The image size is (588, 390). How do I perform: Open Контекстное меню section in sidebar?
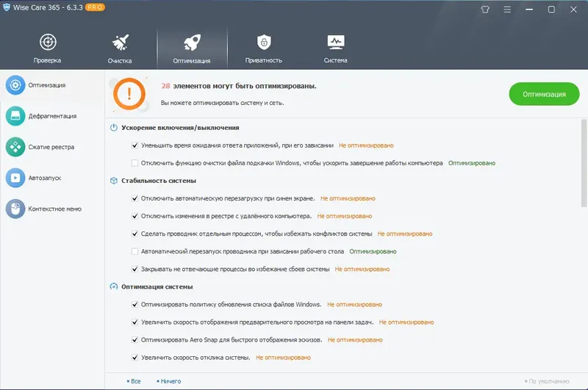tap(52, 209)
